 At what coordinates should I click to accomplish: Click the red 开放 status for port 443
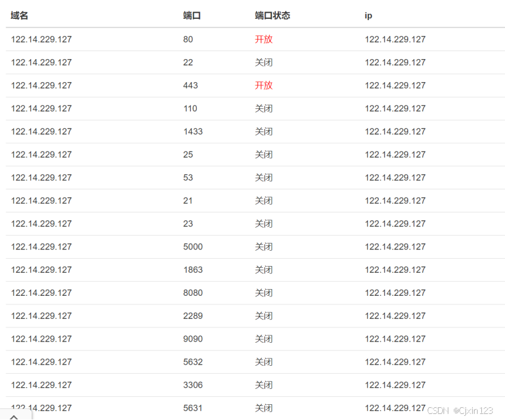(x=264, y=85)
